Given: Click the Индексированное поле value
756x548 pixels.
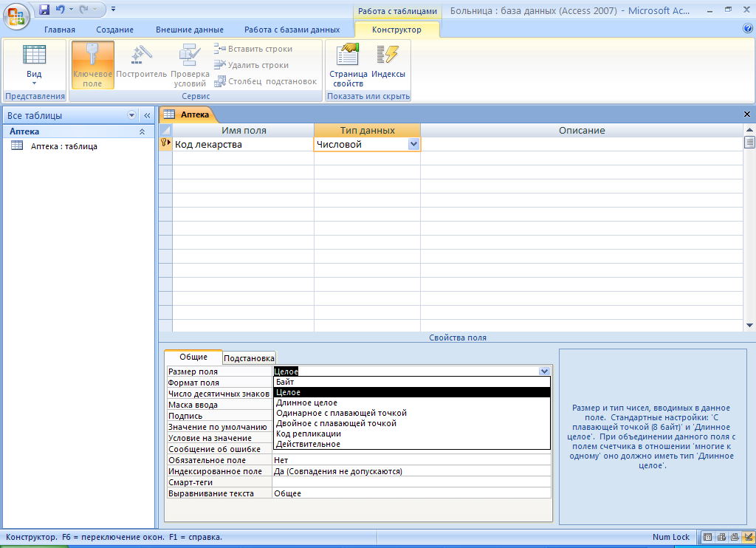Looking at the screenshot, I should pos(412,471).
